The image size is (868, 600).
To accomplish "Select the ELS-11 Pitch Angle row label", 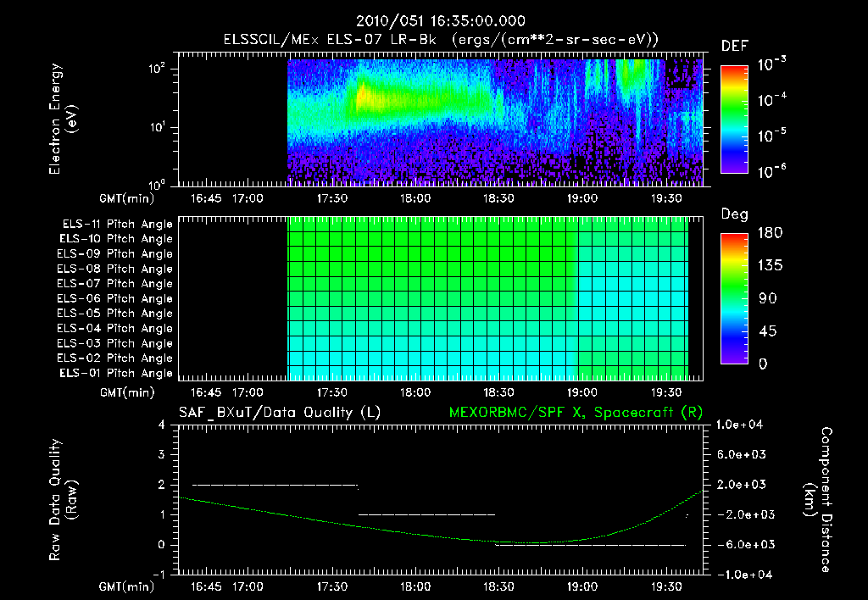I will (x=117, y=225).
